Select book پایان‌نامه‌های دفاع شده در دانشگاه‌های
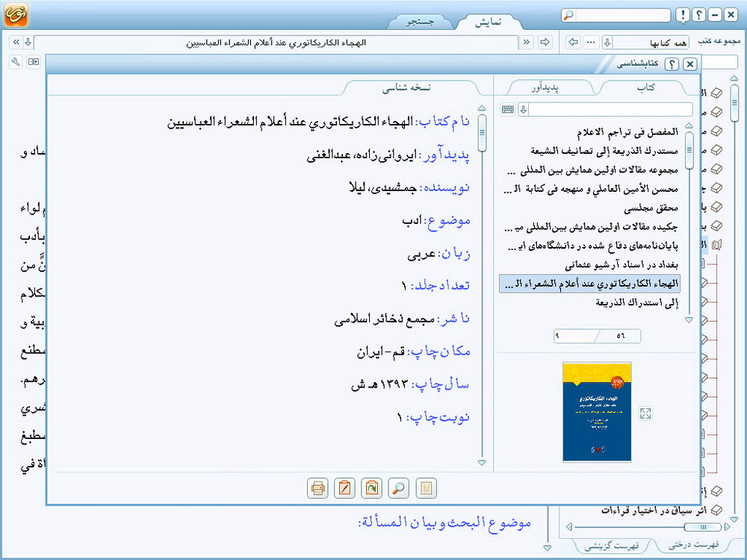Screen dimensions: 747x560 click(592, 246)
